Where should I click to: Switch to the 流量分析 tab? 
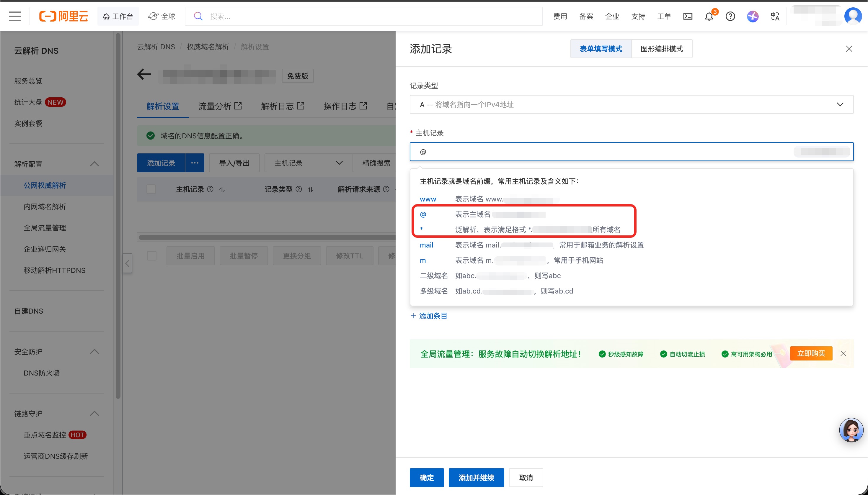(215, 106)
